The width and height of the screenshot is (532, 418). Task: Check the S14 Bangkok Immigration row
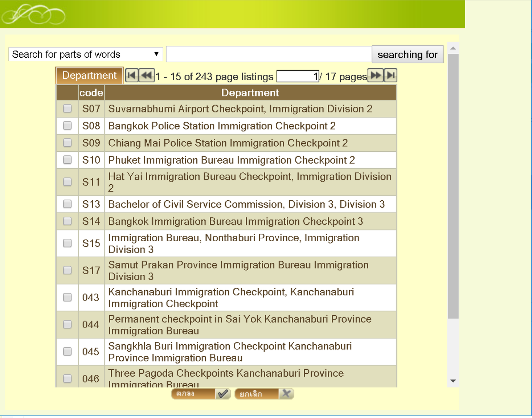click(67, 221)
